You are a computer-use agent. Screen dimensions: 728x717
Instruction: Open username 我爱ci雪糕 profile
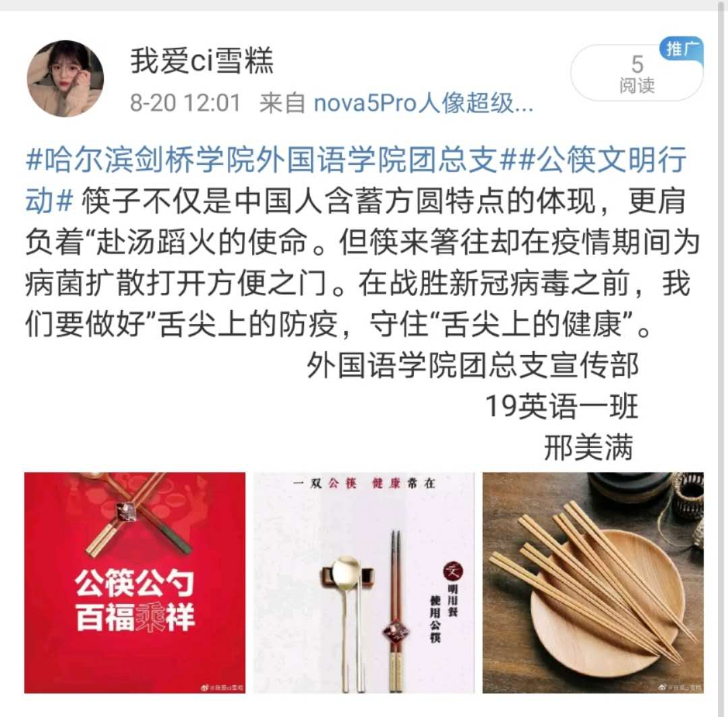(x=202, y=61)
